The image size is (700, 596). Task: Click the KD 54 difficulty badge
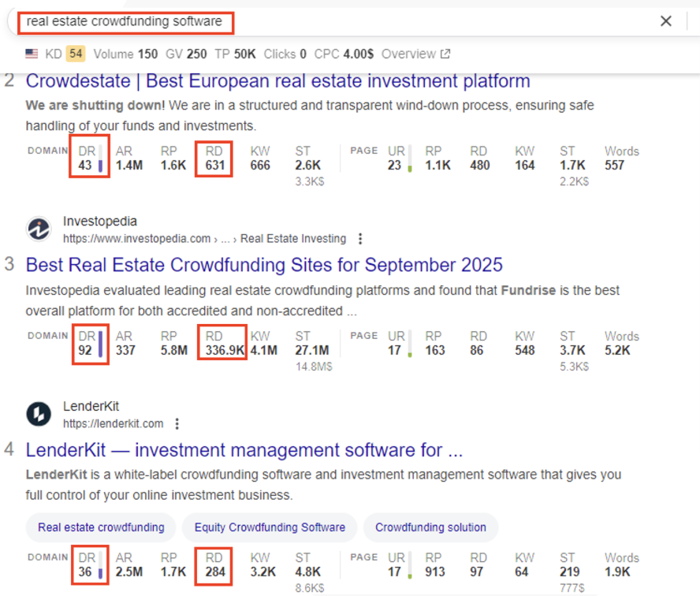[x=76, y=54]
